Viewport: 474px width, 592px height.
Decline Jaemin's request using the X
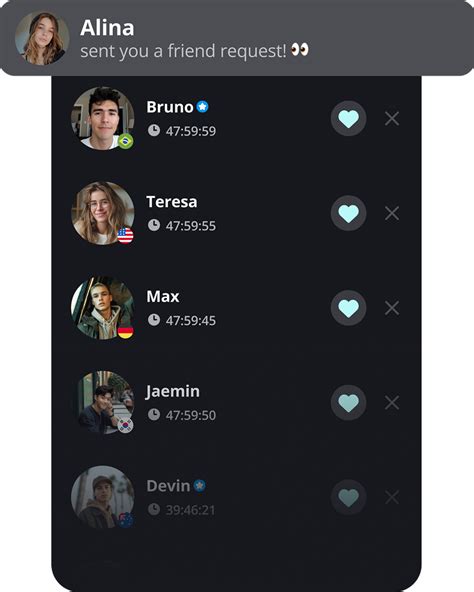(392, 403)
